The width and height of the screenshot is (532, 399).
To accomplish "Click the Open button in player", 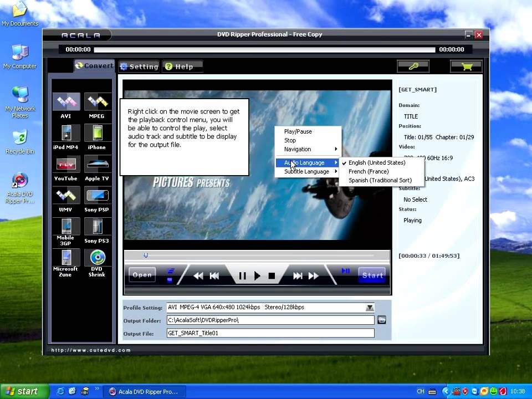I will [142, 275].
